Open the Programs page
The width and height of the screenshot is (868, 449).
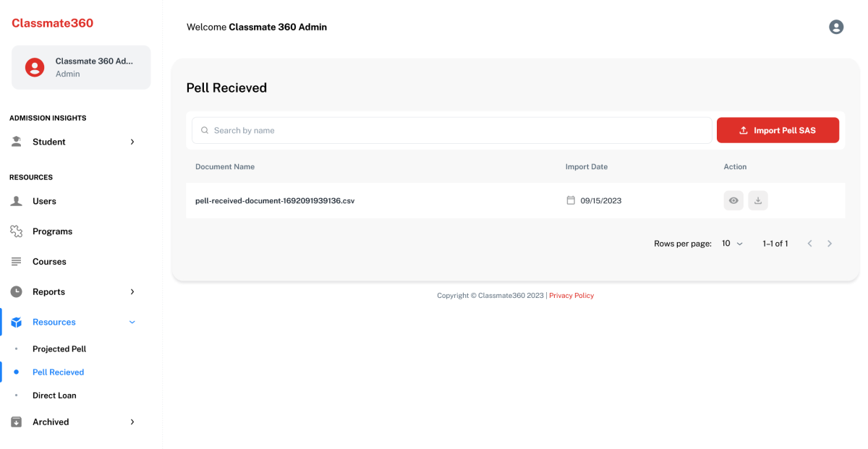(52, 231)
